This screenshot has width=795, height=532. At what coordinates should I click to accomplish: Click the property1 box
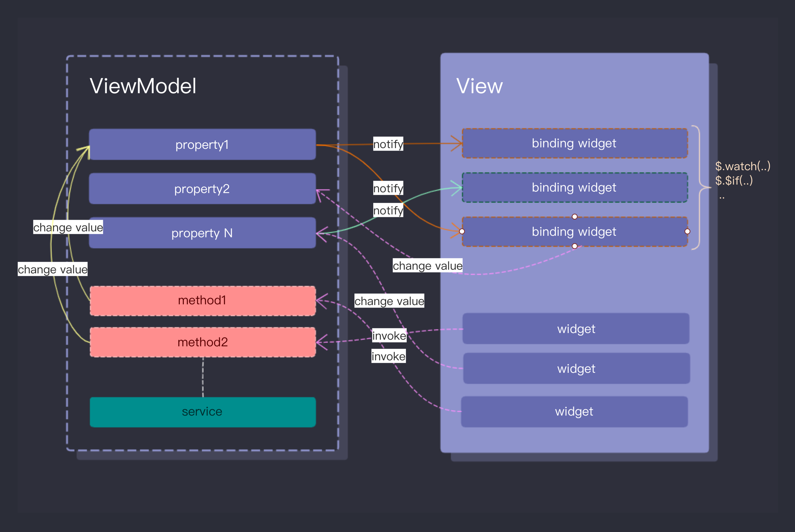tap(202, 144)
